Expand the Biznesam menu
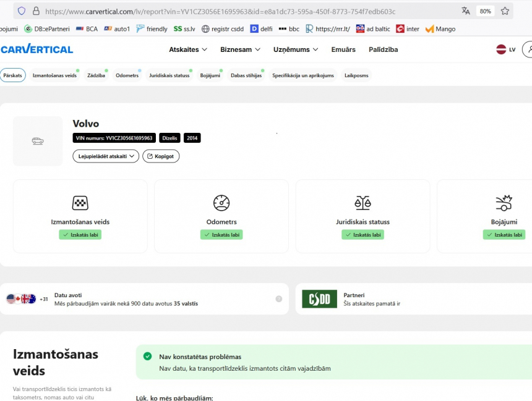532x401 pixels. [240, 49]
